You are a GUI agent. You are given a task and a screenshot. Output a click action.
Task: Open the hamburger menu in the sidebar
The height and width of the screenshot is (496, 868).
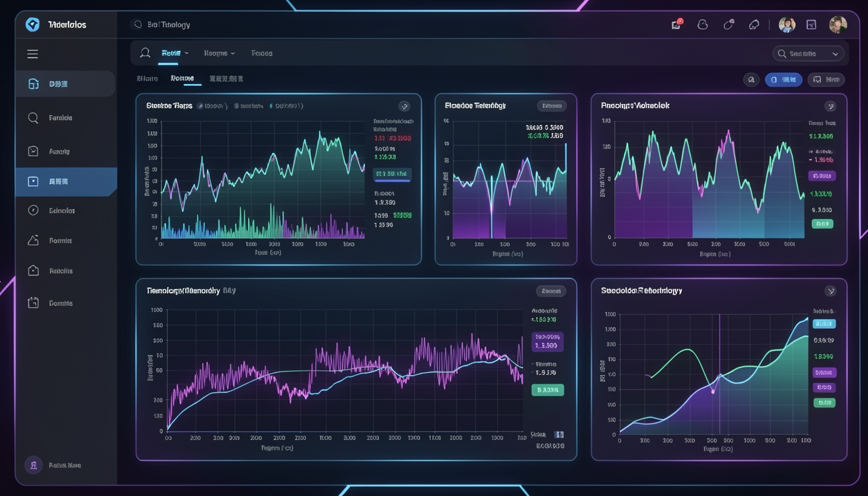[32, 54]
